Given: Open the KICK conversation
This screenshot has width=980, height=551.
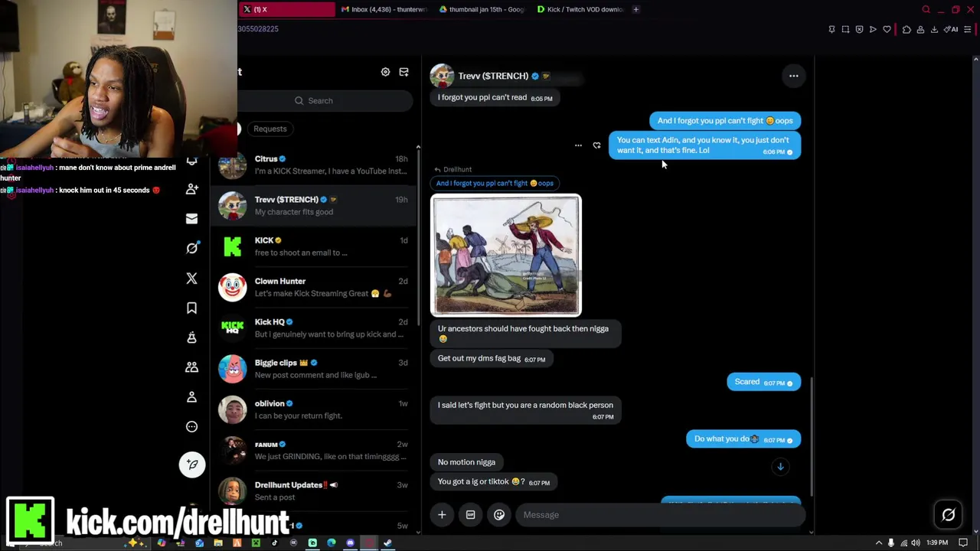Looking at the screenshot, I should click(x=315, y=246).
